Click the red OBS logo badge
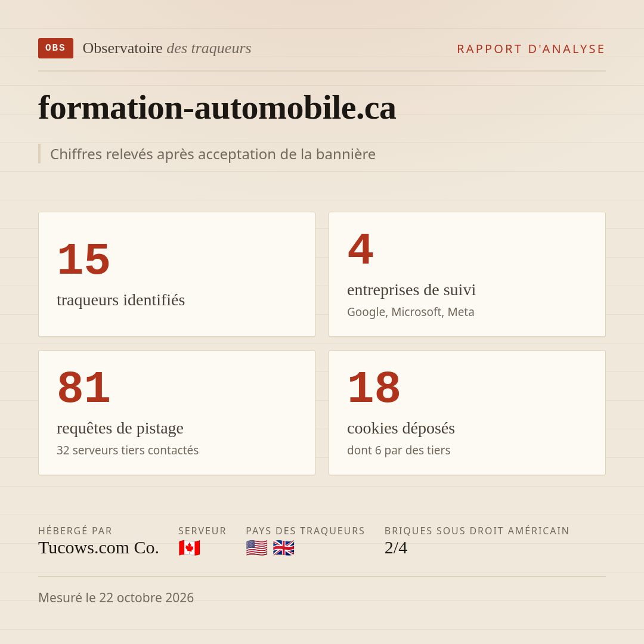 point(56,48)
